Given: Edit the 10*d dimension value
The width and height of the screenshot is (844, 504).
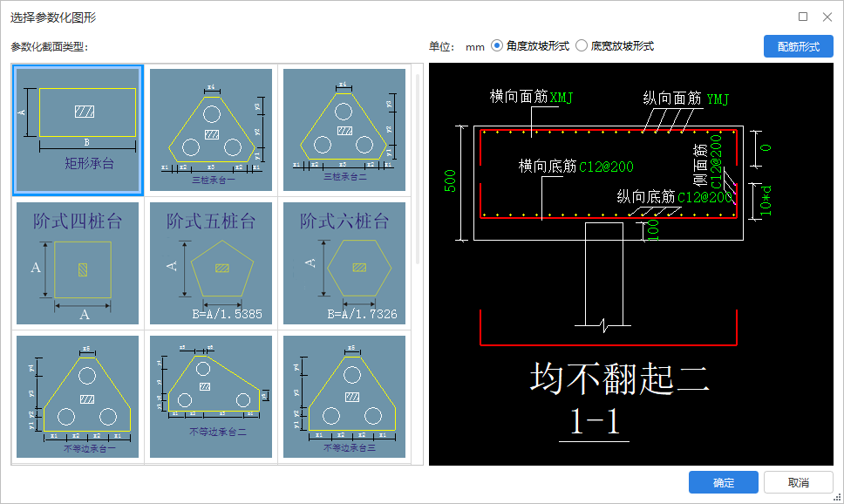Looking at the screenshot, I should click(766, 201).
